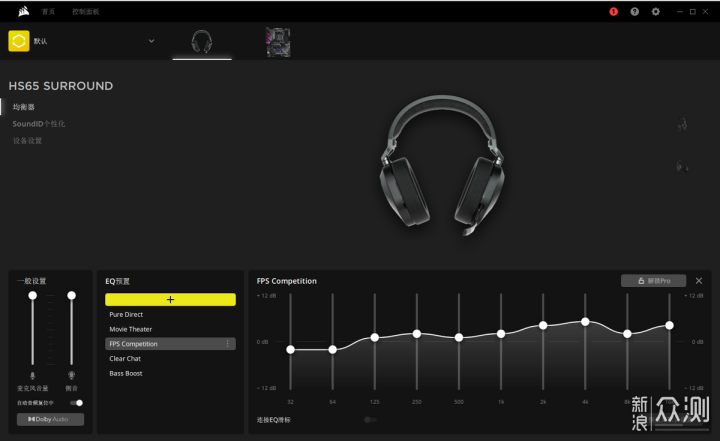Toggle the connect EQ sliders switch

pyautogui.click(x=370, y=419)
